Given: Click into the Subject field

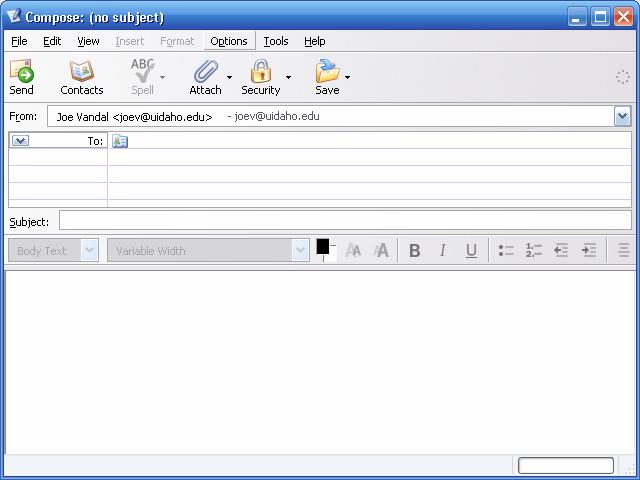Looking at the screenshot, I should [x=345, y=220].
